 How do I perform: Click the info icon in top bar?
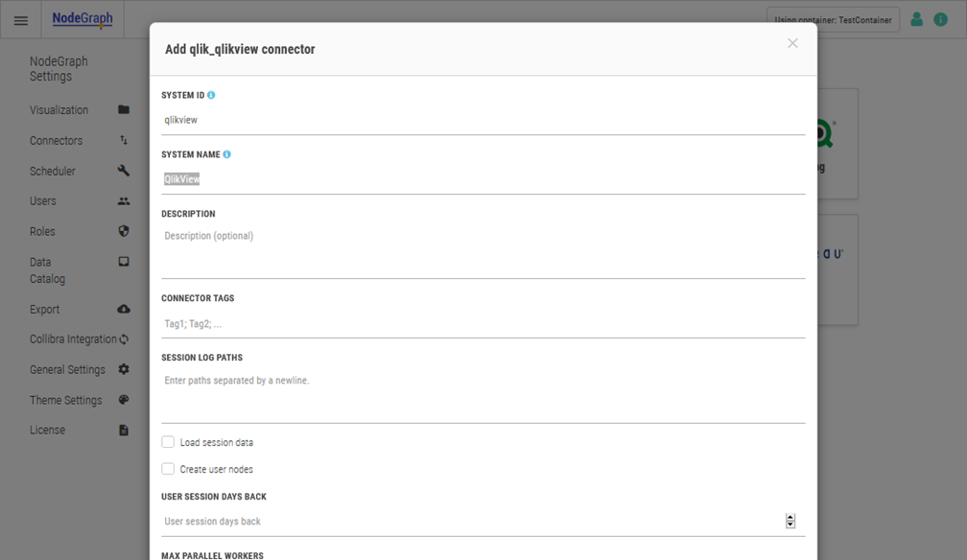(x=940, y=20)
